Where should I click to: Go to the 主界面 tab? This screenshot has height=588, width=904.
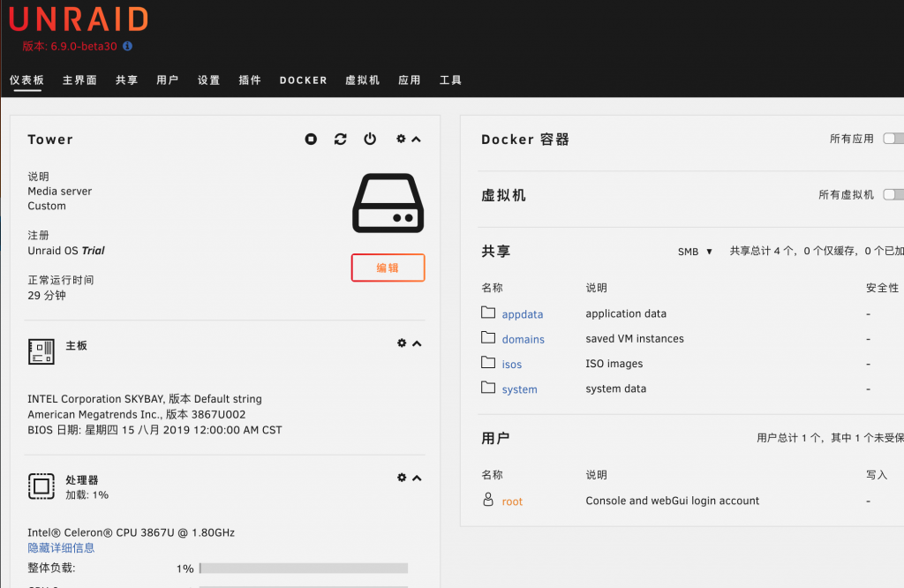79,80
